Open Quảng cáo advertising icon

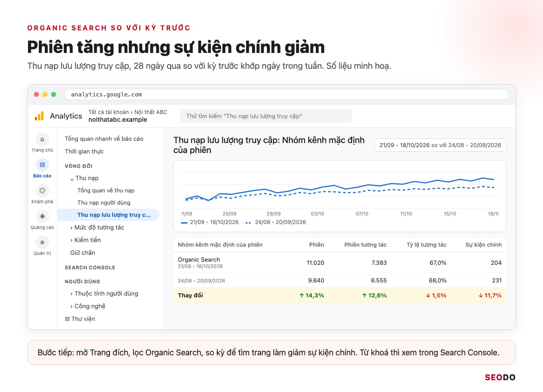click(42, 216)
